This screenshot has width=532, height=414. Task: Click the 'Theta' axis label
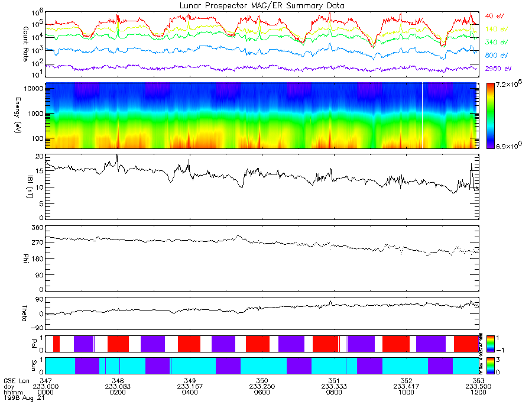click(24, 313)
